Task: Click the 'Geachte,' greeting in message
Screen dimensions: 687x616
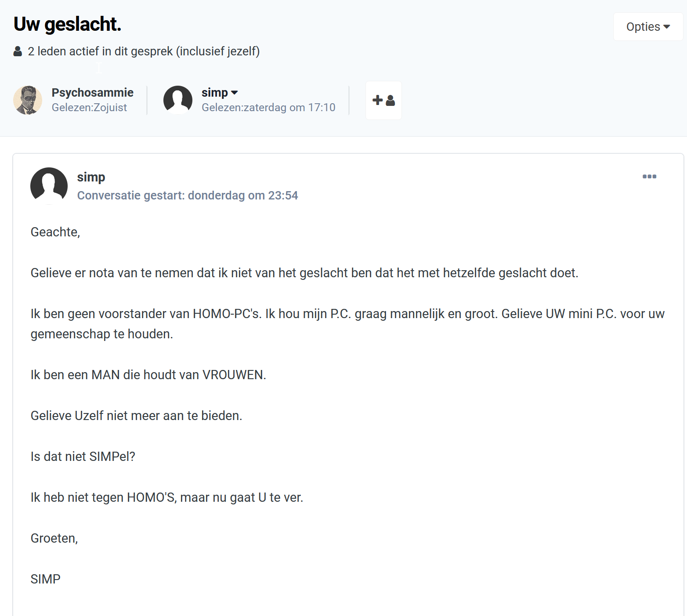Action: click(x=55, y=232)
